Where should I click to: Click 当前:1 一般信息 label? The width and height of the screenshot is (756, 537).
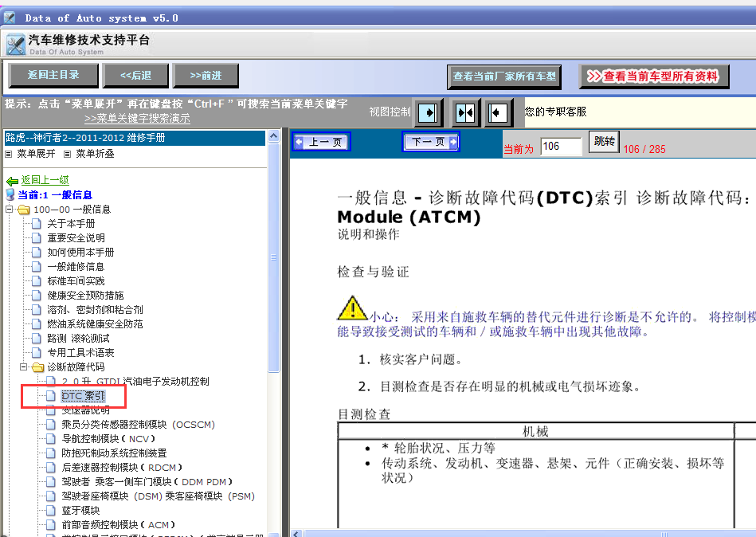(54, 195)
